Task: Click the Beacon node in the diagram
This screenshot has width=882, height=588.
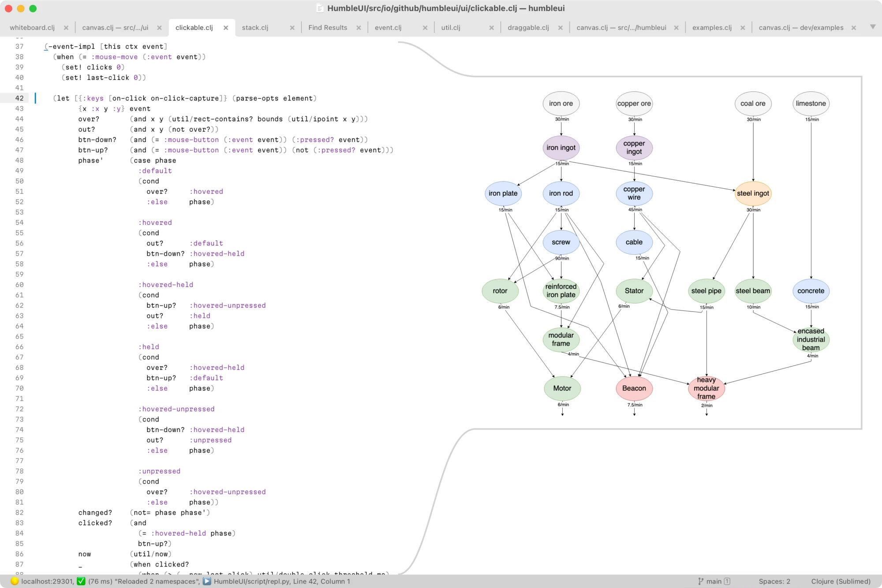Action: coord(634,388)
